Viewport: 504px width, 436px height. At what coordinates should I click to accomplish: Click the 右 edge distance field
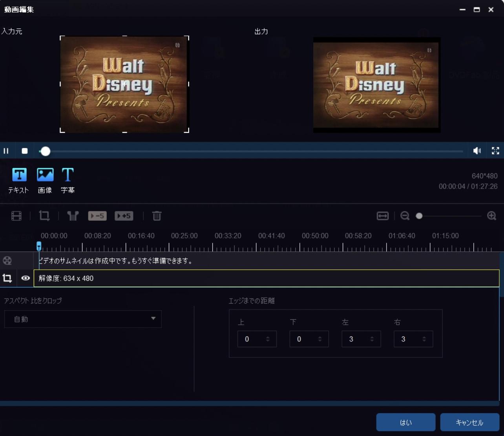[x=413, y=339]
